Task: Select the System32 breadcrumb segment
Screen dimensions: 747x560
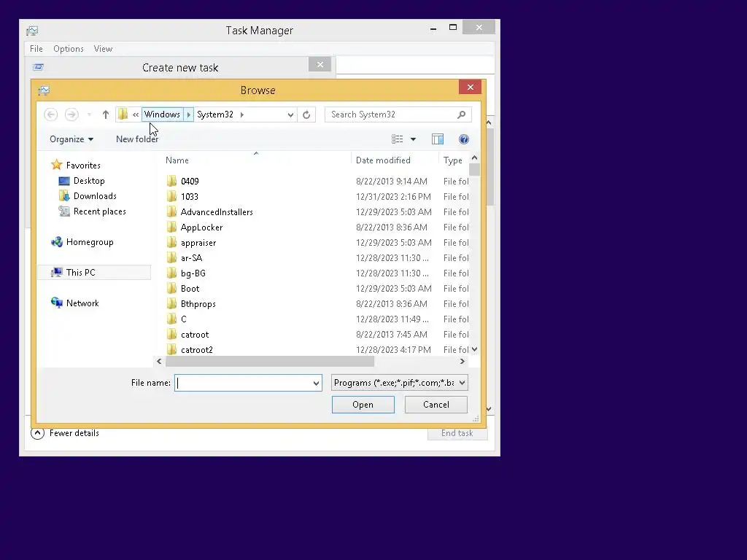Action: (215, 114)
